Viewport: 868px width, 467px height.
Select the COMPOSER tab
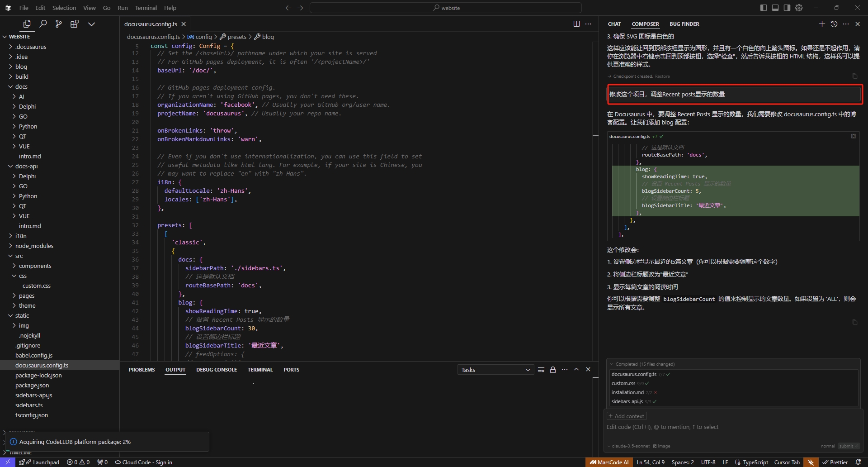[x=645, y=24]
